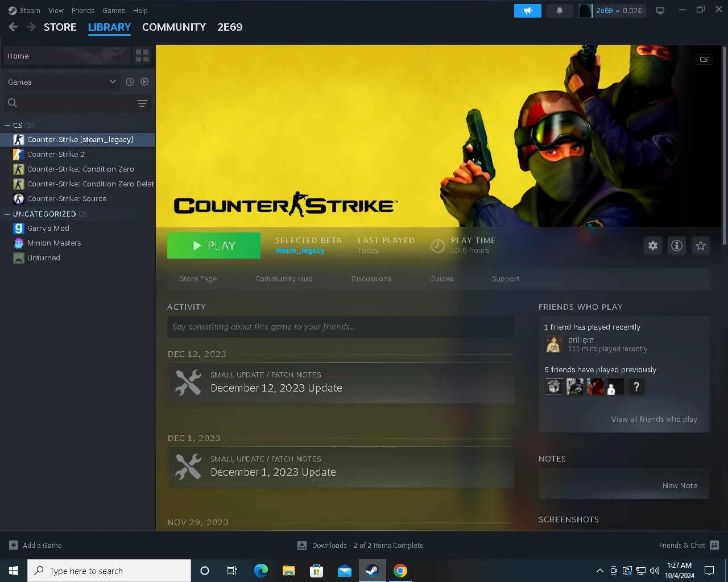Image resolution: width=728 pixels, height=582 pixels.
Task: Switch library to grid collections view icon
Action: coord(142,56)
